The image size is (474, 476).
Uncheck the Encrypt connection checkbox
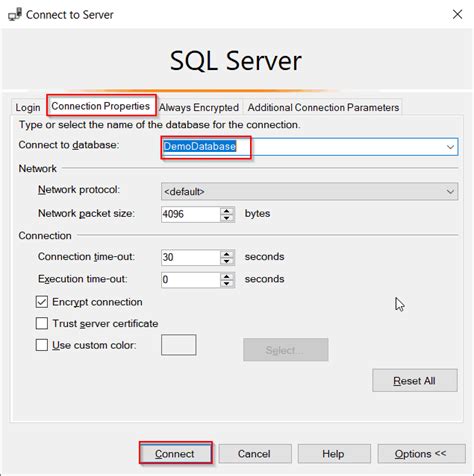(x=42, y=302)
